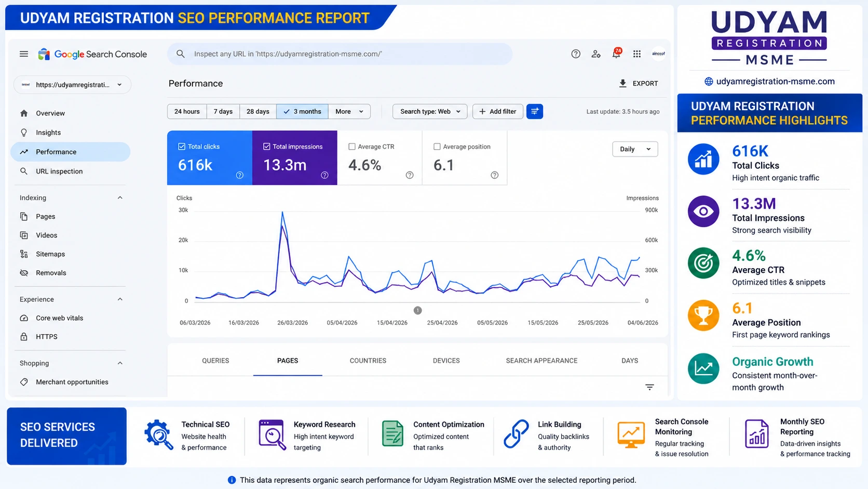Collapse the Indexing section
Viewport: 868px width, 489px height.
pyautogui.click(x=120, y=197)
